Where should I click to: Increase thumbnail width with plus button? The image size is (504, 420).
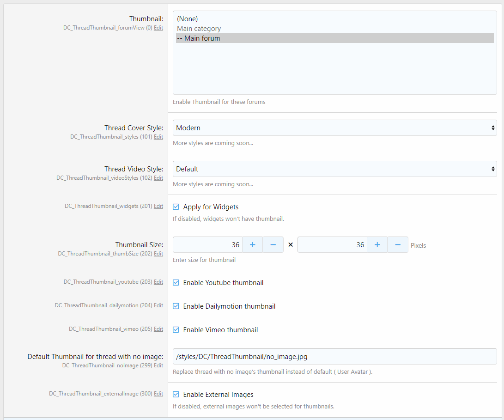pos(252,245)
